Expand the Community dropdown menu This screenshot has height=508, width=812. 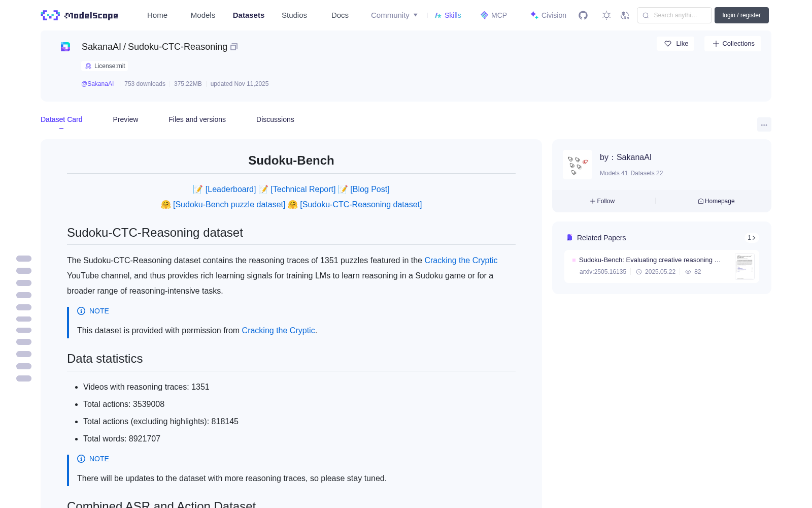click(x=394, y=15)
